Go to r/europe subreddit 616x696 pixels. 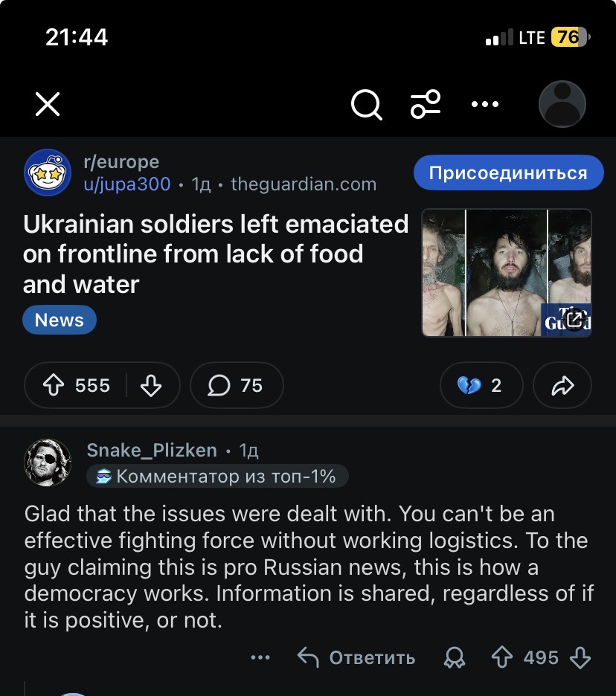121,162
